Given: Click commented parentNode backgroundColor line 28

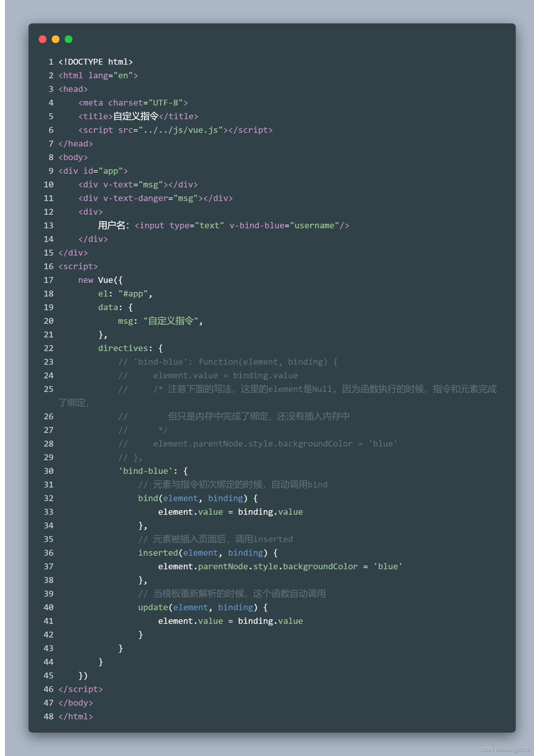Looking at the screenshot, I should point(258,444).
